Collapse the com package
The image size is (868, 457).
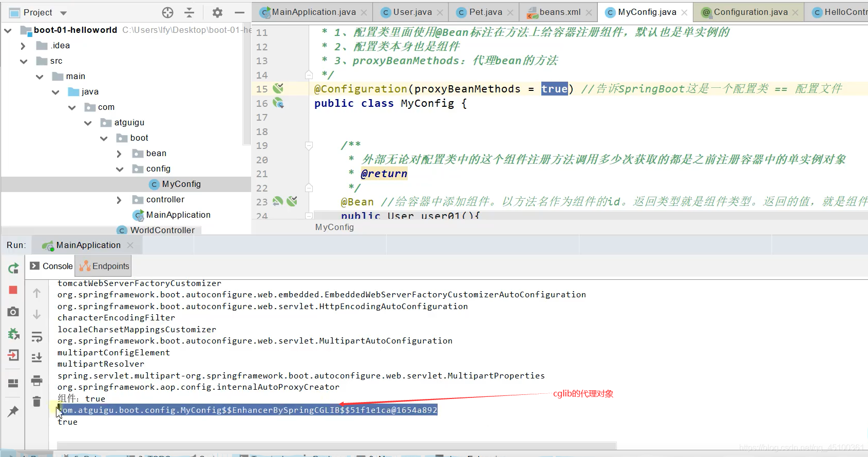point(71,107)
